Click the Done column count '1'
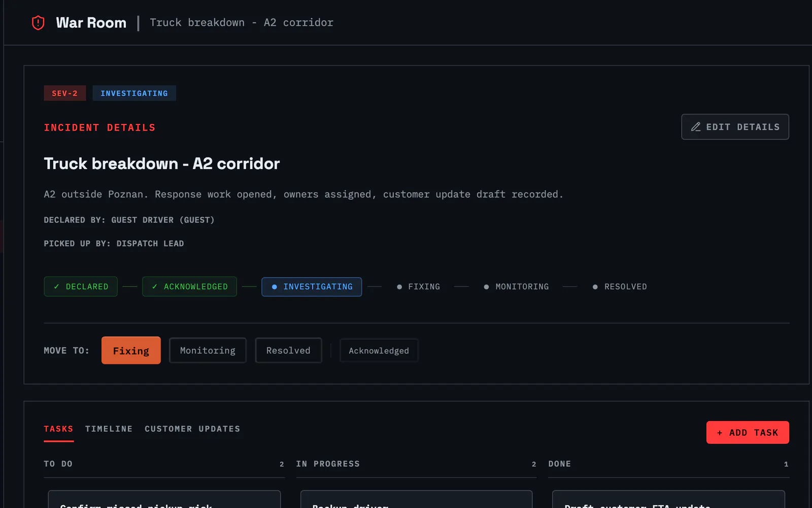 (786, 464)
